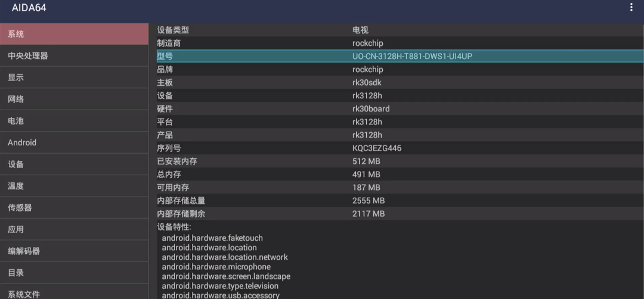Click the 2555 MB storage total value
The width and height of the screenshot is (644, 299).
point(369,201)
